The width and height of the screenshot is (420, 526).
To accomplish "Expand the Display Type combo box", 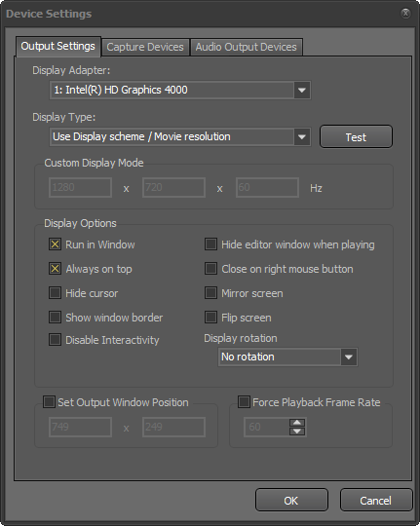I will pos(180,136).
